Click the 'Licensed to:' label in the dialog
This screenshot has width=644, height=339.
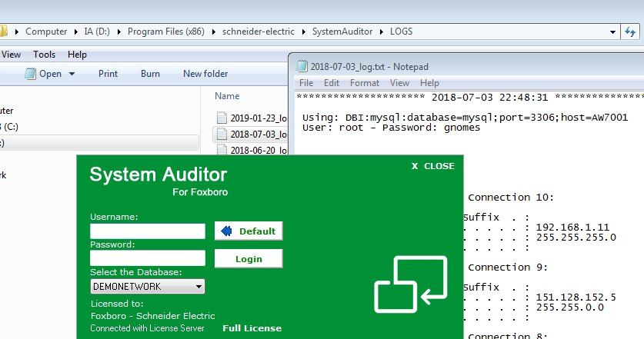pos(117,304)
